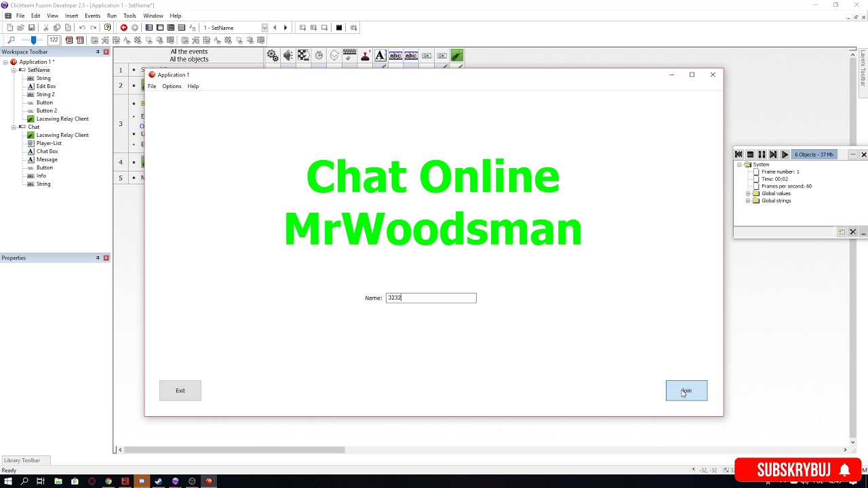Click the Undo arrow in the toolbar

[82, 28]
